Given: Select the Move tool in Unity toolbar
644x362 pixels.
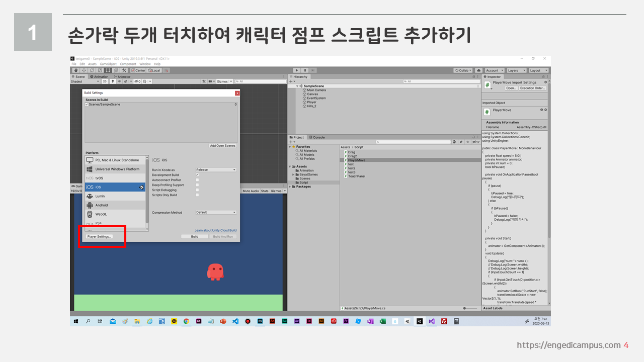Looking at the screenshot, I should point(84,70).
